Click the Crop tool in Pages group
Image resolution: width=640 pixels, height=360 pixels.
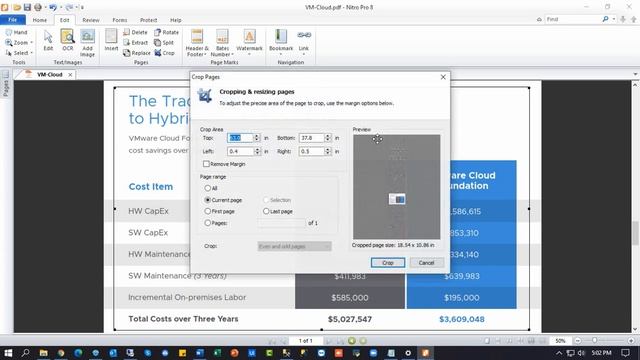click(x=164, y=53)
